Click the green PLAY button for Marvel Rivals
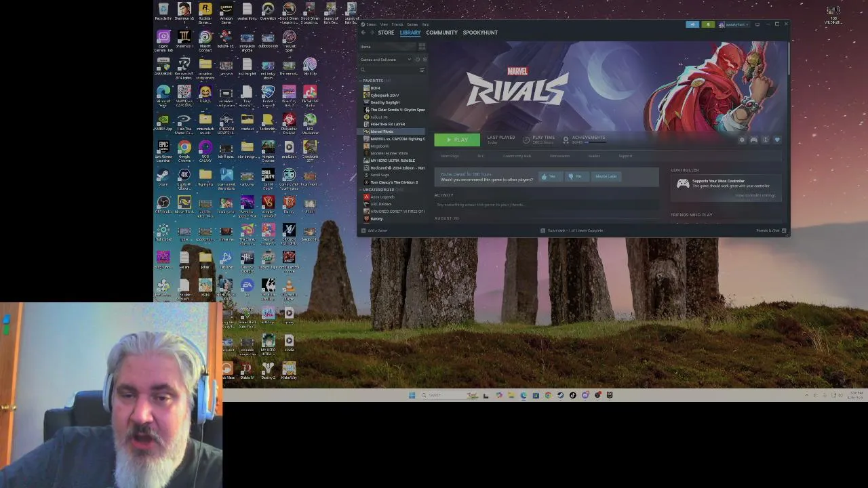 pyautogui.click(x=457, y=140)
